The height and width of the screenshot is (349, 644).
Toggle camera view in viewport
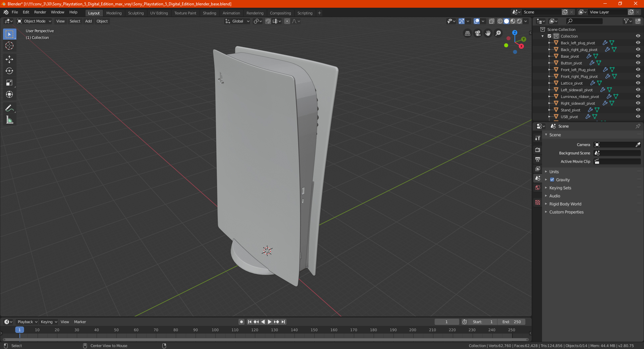tap(478, 33)
